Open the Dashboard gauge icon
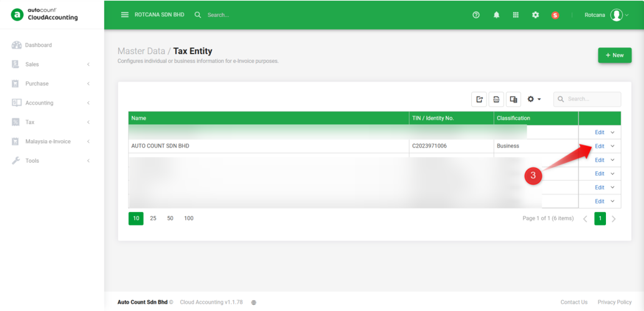Viewport: 644px width, 311px height. 16,45
